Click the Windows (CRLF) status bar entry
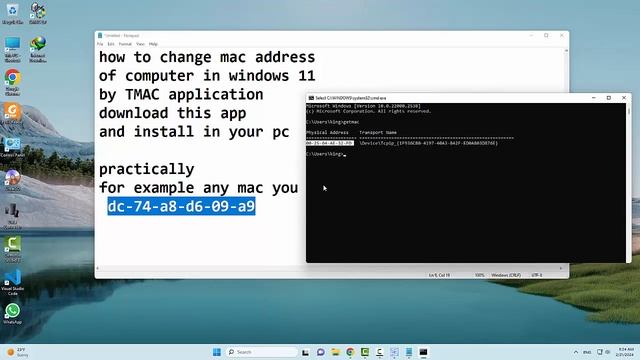The width and height of the screenshot is (640, 360). (x=506, y=275)
